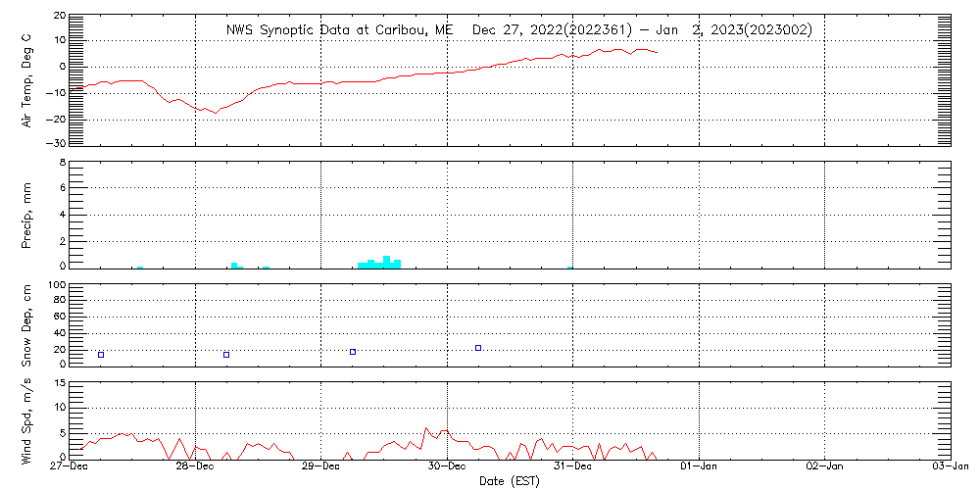Click the temperature minimum point after 28-Dec
This screenshot has width=980, height=490.
[216, 113]
